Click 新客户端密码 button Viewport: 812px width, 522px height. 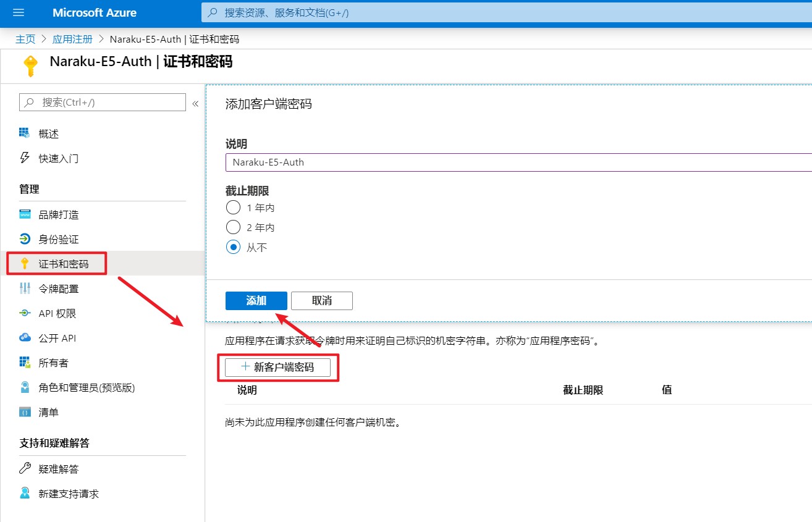pos(277,367)
